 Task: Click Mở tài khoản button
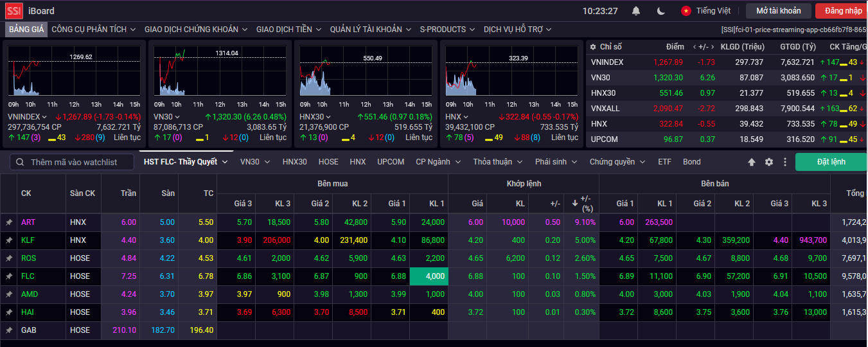pos(779,11)
